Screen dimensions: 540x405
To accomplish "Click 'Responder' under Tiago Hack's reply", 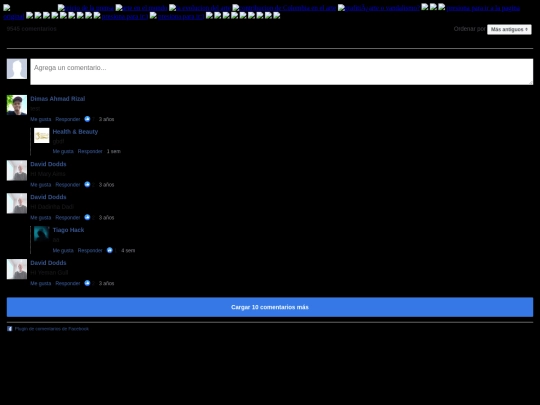I will [x=90, y=250].
